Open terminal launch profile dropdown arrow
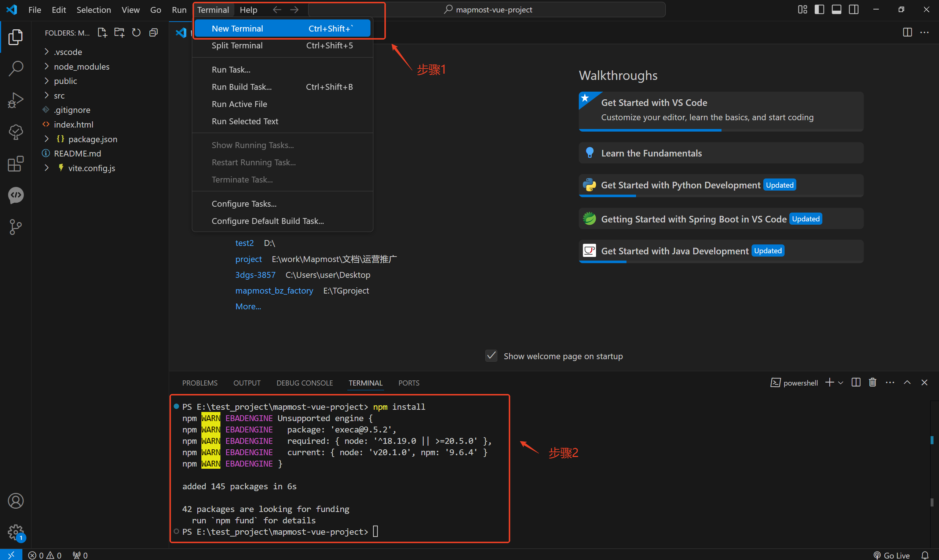 [840, 382]
